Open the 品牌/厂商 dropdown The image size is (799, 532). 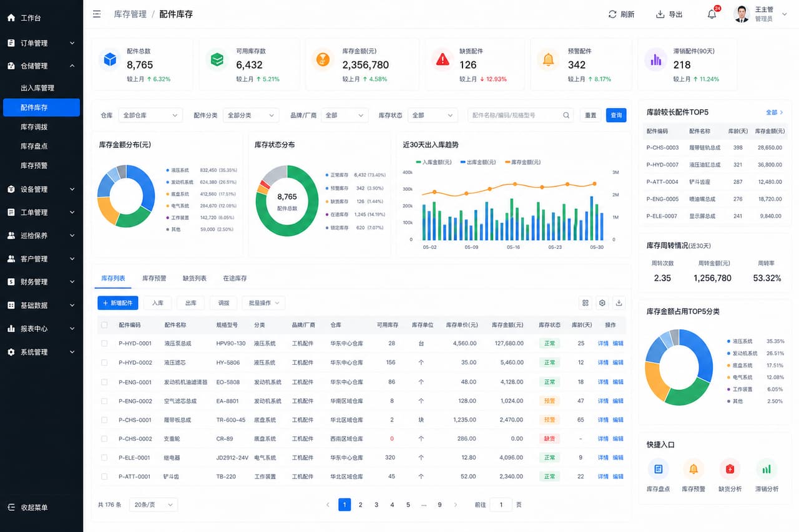tap(345, 115)
